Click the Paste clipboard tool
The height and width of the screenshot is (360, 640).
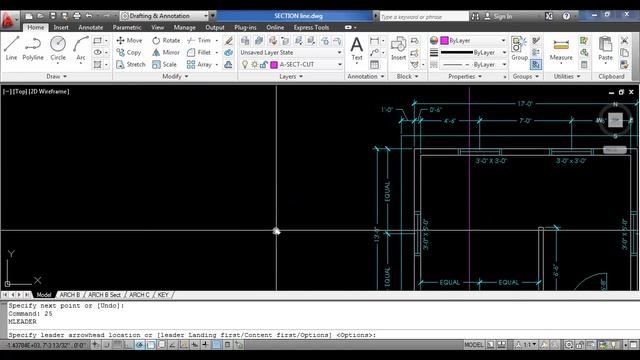click(605, 48)
